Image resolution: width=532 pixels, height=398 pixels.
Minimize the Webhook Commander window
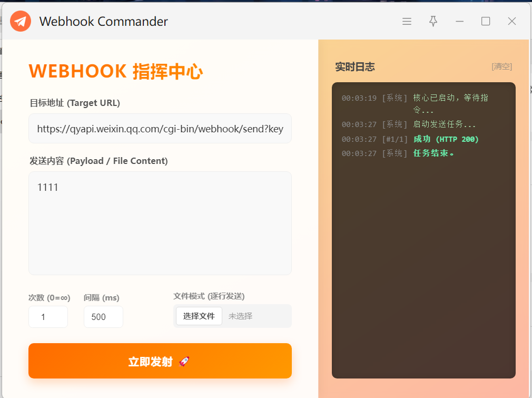(459, 22)
